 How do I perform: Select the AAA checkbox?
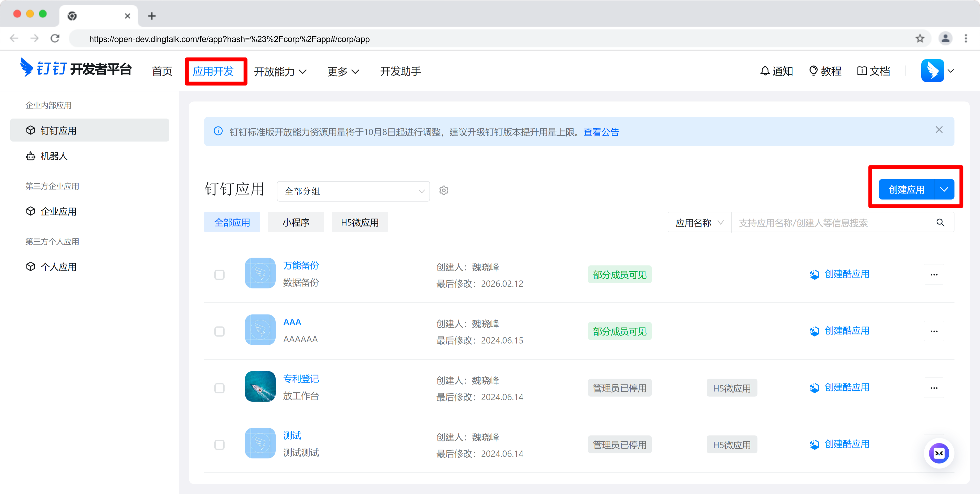pos(219,331)
